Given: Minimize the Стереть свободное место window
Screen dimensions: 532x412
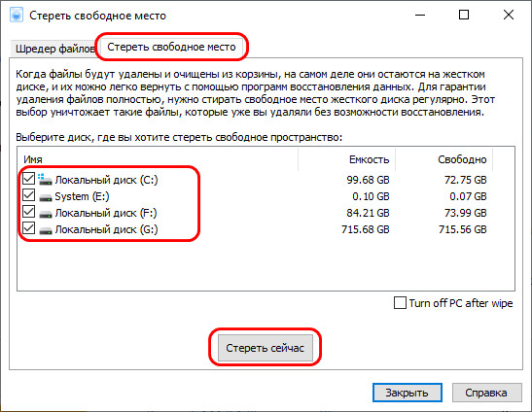Looking at the screenshot, I should (420, 15).
